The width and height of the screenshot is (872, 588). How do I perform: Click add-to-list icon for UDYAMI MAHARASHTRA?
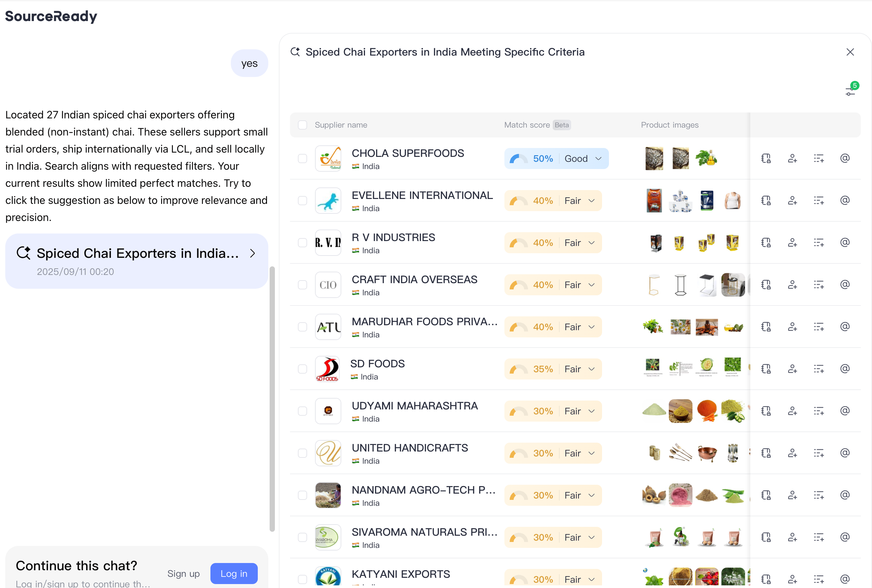(x=818, y=411)
